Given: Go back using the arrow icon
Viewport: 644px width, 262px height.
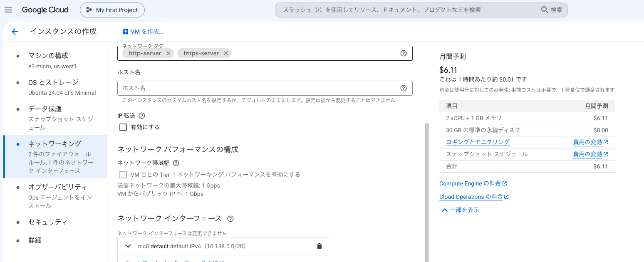Looking at the screenshot, I should coord(15,32).
